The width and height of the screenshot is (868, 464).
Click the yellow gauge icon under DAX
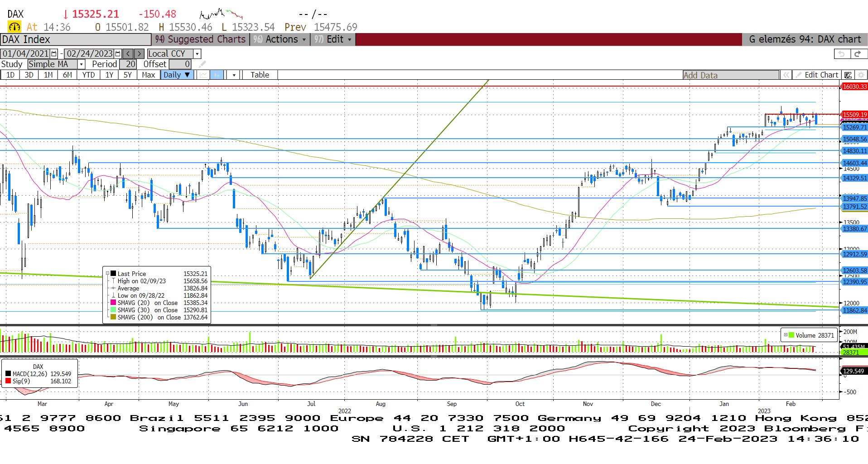tap(14, 27)
